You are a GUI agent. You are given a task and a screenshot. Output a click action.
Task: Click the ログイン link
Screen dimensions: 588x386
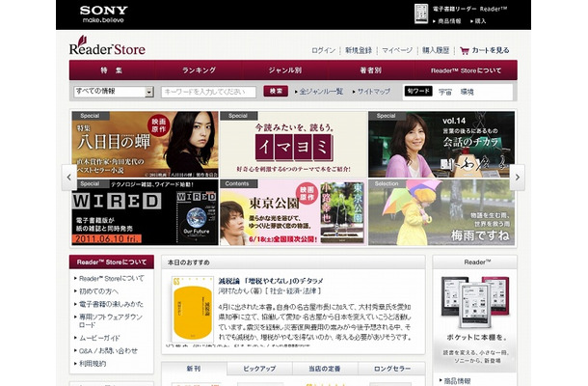point(323,50)
